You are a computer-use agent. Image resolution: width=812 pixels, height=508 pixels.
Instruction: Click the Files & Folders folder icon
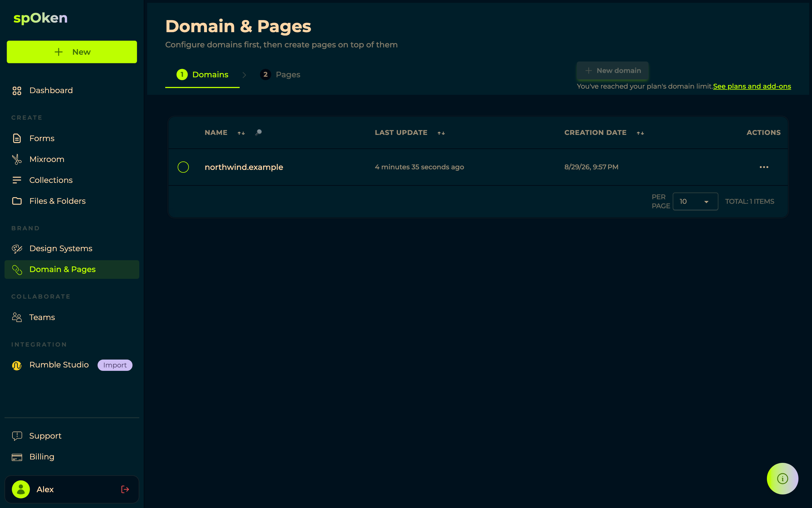pyautogui.click(x=17, y=201)
